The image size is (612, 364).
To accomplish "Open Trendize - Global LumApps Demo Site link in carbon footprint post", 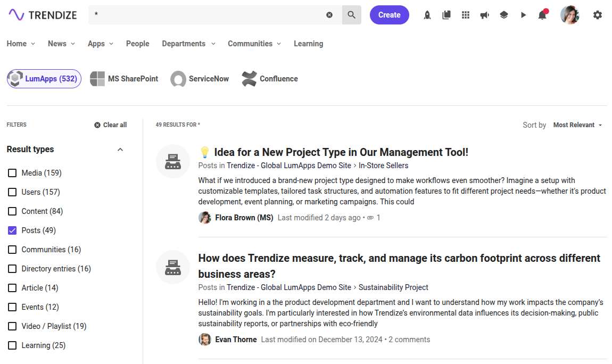I will [289, 287].
